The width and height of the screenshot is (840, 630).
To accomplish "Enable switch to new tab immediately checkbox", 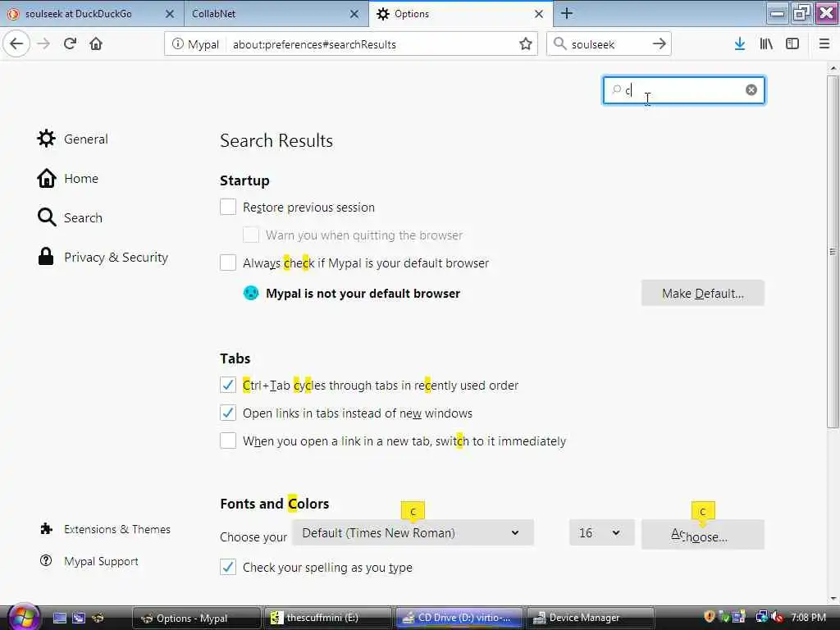I will 228,441.
